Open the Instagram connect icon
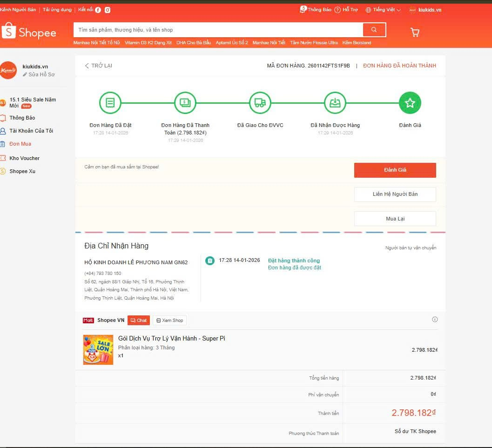 pos(108,10)
